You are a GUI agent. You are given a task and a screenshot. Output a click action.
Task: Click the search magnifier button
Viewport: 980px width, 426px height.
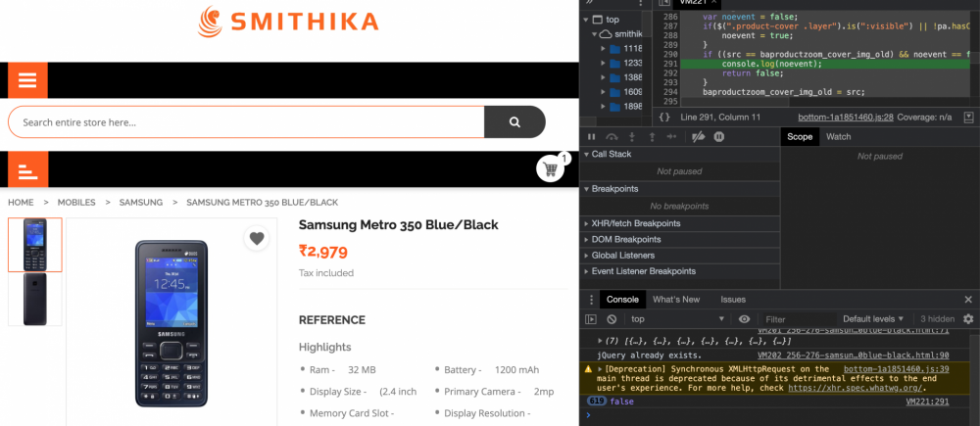(x=514, y=122)
